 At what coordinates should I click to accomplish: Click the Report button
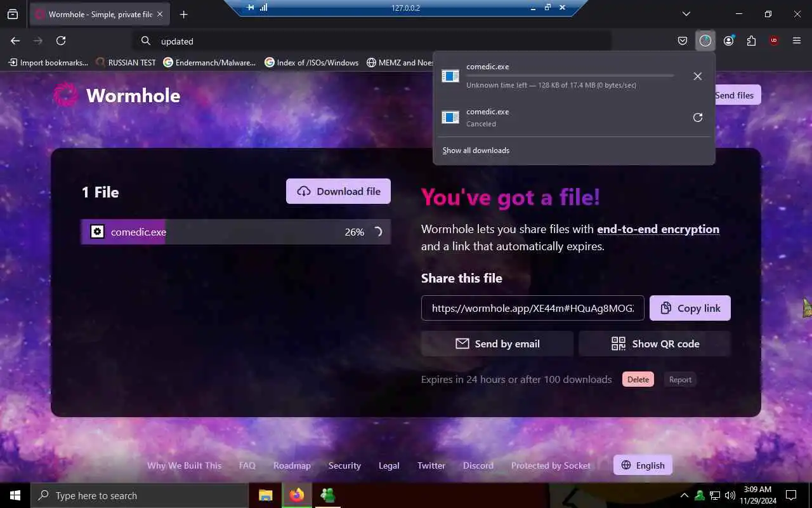point(680,380)
